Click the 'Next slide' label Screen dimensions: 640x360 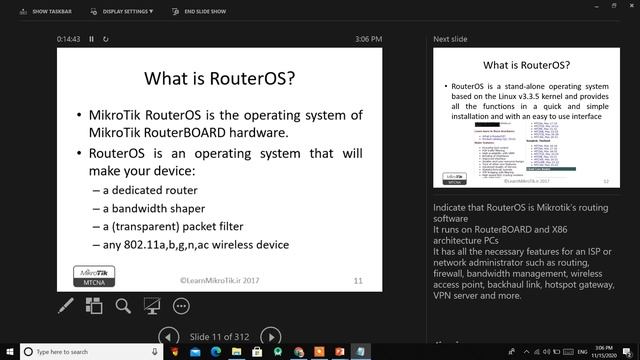(450, 39)
